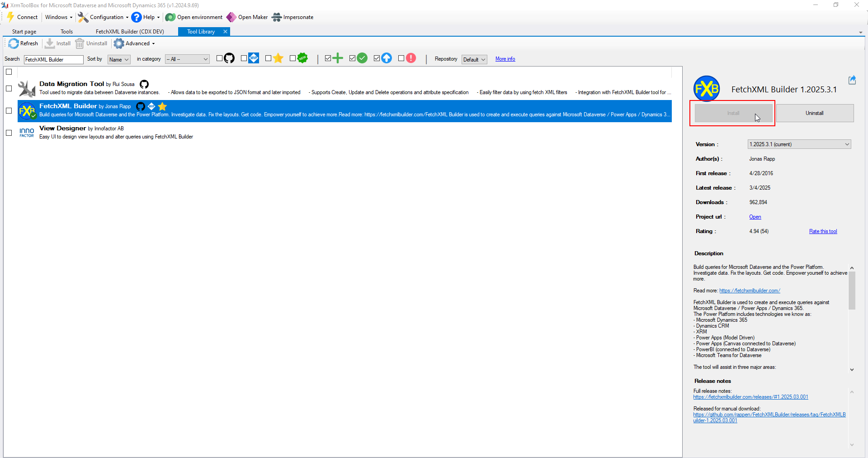The image size is (868, 458).
Task: Select the Tool Library tab
Action: pyautogui.click(x=201, y=32)
